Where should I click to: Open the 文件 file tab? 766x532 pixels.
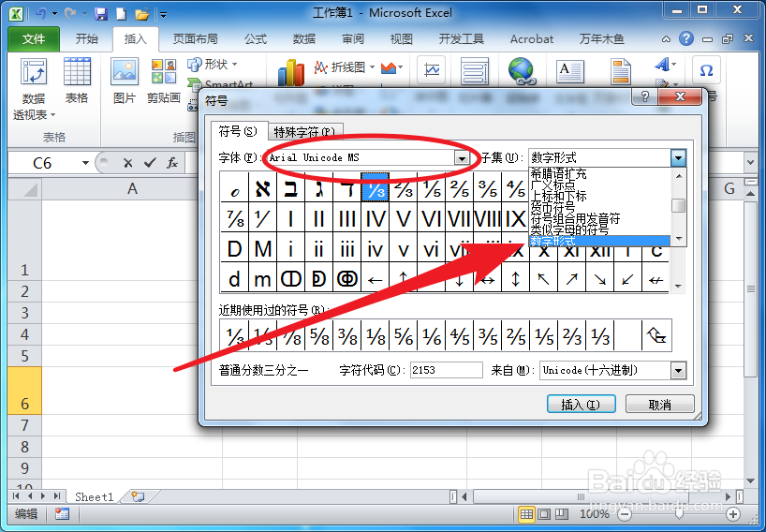click(34, 39)
